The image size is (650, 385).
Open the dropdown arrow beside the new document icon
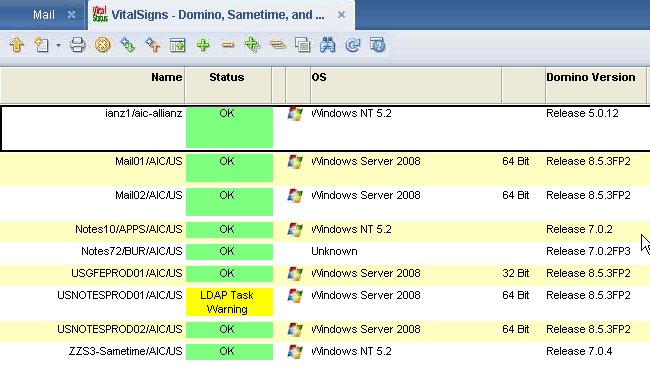click(58, 45)
